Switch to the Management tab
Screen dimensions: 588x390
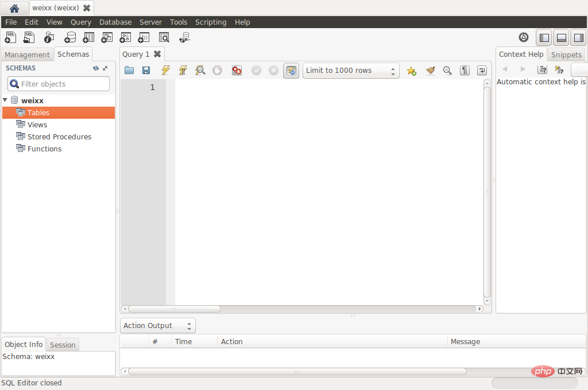27,54
